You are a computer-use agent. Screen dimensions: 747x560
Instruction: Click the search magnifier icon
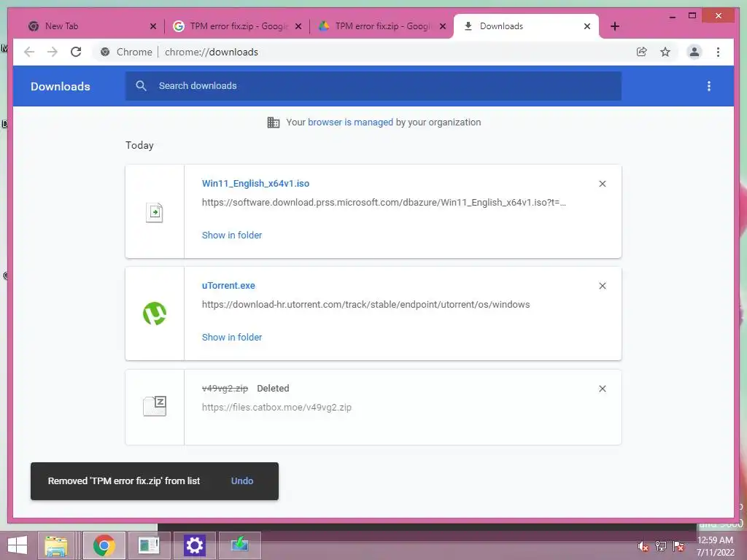coord(141,86)
